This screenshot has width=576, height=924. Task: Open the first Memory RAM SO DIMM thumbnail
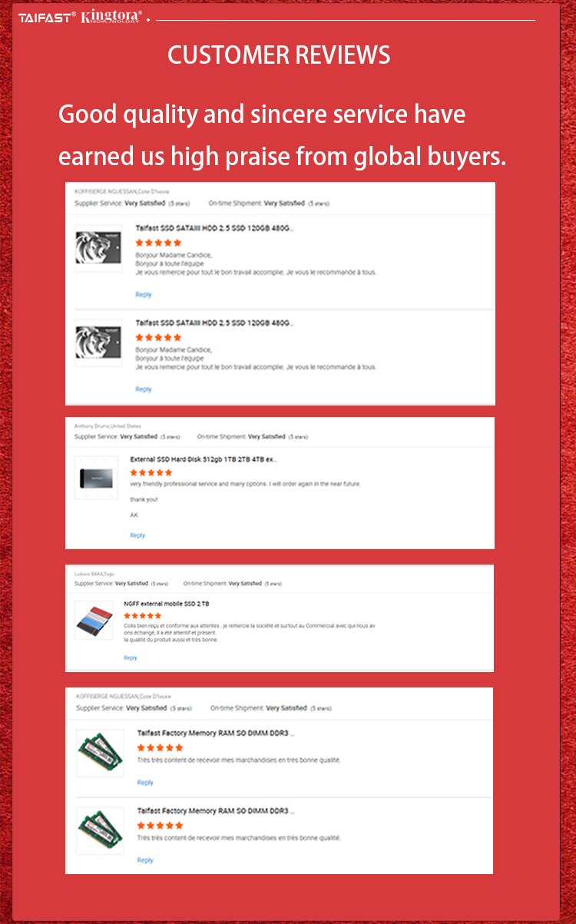click(100, 752)
